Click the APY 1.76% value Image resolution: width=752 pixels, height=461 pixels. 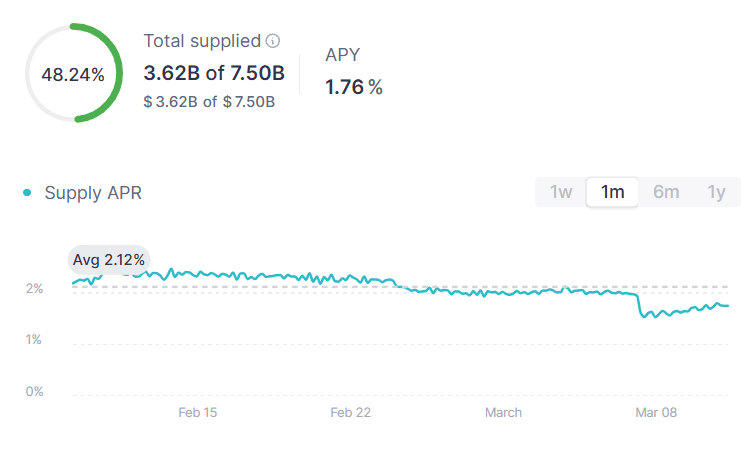[354, 88]
